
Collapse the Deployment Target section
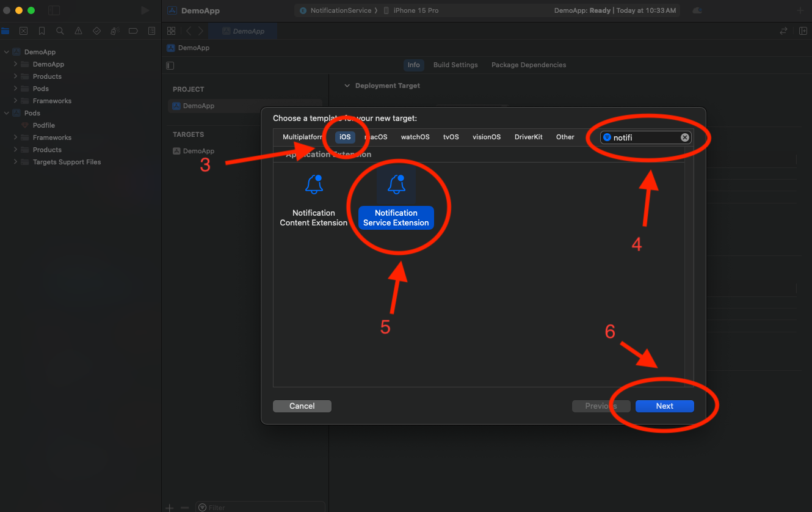coord(347,86)
